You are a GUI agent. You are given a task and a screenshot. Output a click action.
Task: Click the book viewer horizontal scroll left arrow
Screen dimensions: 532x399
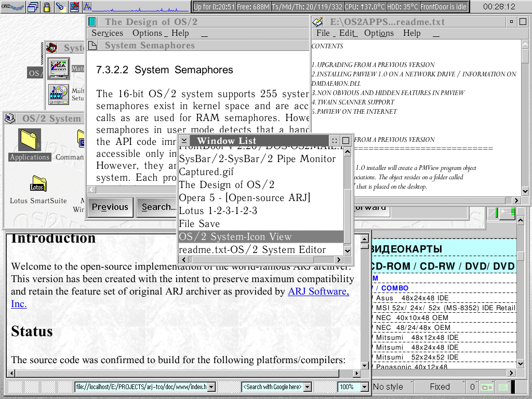(92, 190)
